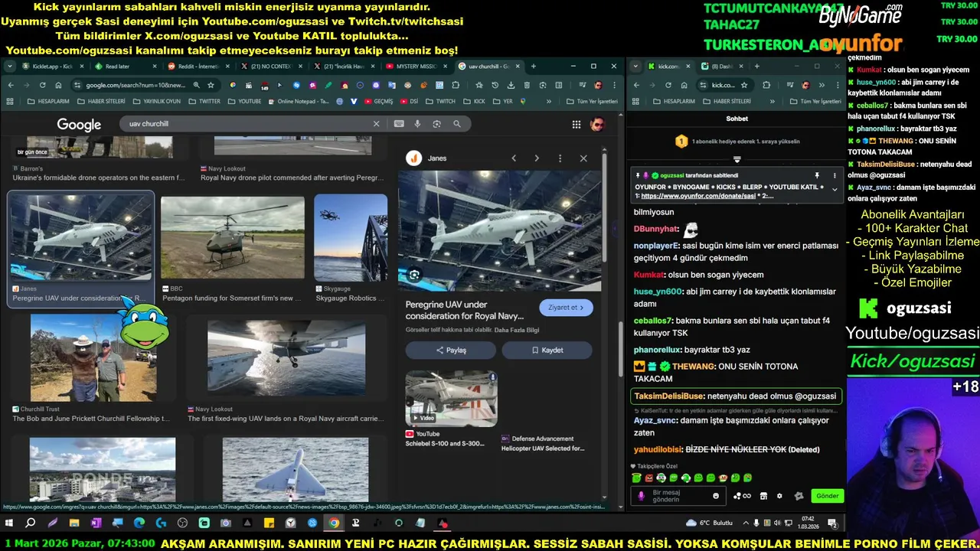Reload the Google results page
Image resolution: width=980 pixels, height=551 pixels.
click(43, 85)
